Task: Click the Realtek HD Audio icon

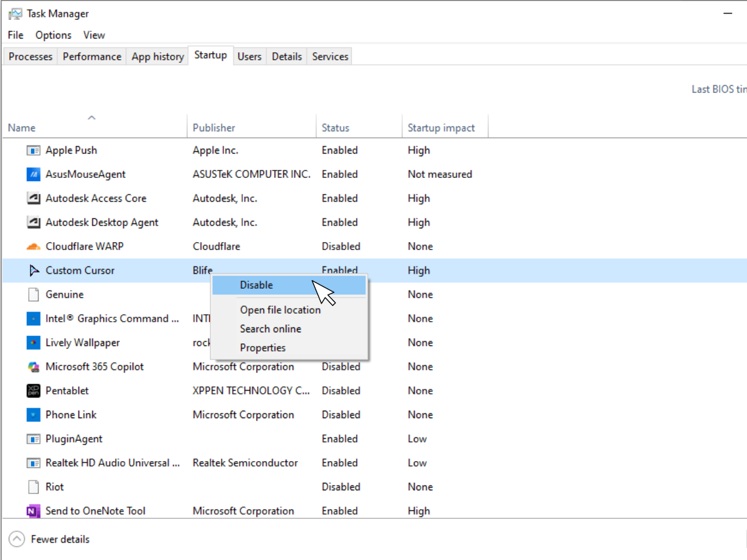Action: [34, 463]
